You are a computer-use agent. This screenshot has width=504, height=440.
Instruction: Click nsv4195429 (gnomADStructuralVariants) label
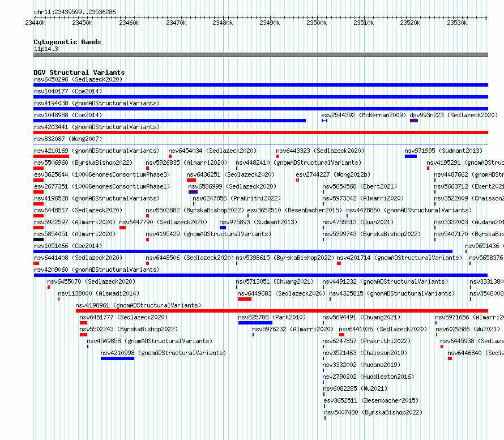(208, 234)
